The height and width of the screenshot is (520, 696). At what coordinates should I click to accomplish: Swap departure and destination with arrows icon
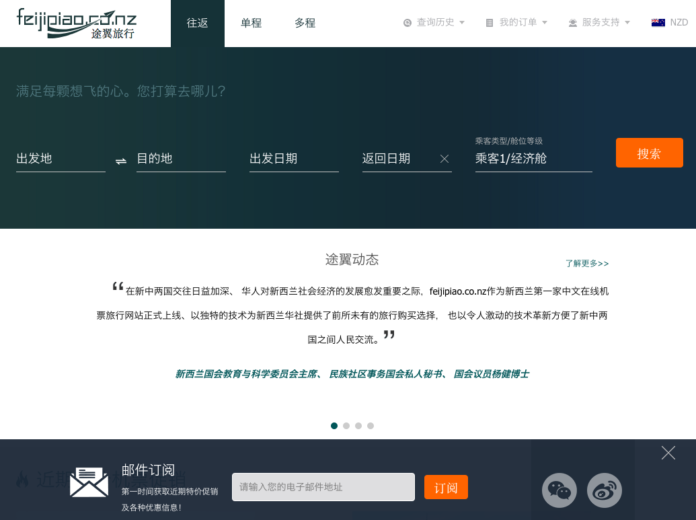[x=121, y=160]
